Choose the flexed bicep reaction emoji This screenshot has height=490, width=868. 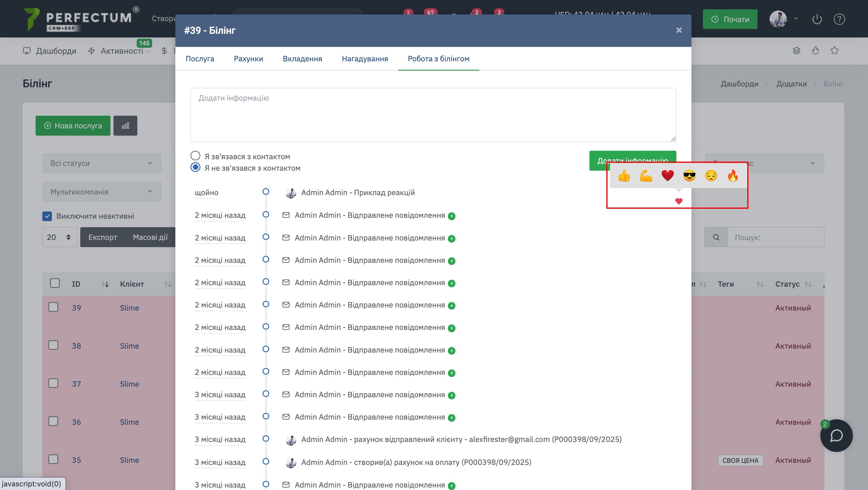click(x=646, y=176)
